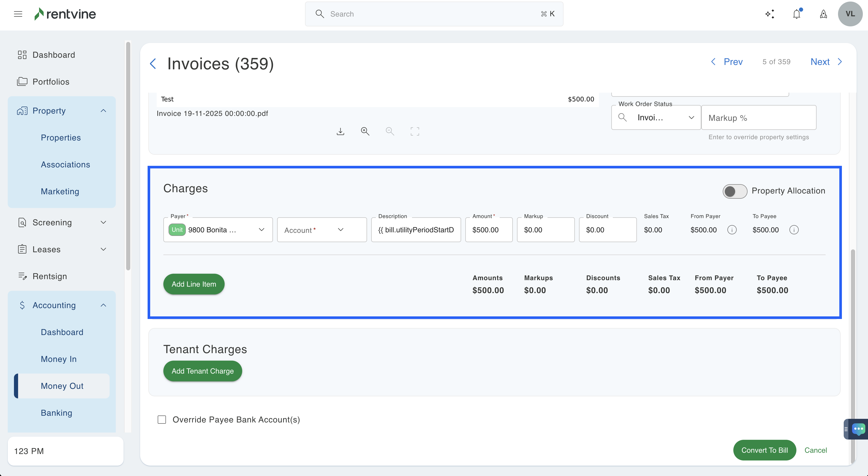
Task: Open Money In in sidebar
Action: (x=59, y=359)
